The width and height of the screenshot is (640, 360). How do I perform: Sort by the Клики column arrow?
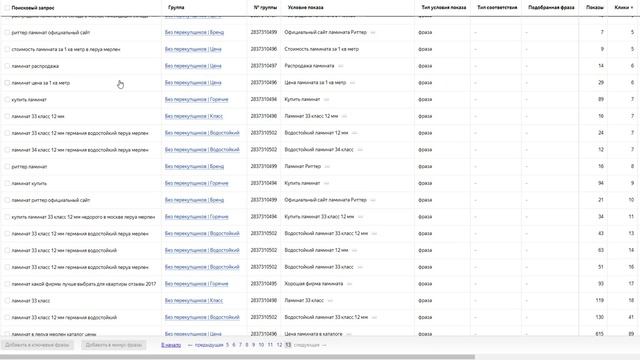(632, 8)
